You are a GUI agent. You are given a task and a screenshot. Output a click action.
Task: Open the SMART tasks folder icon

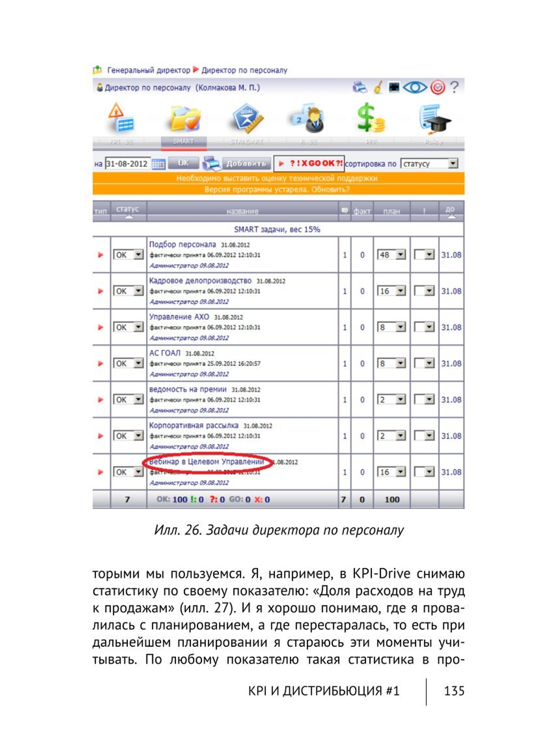click(185, 118)
